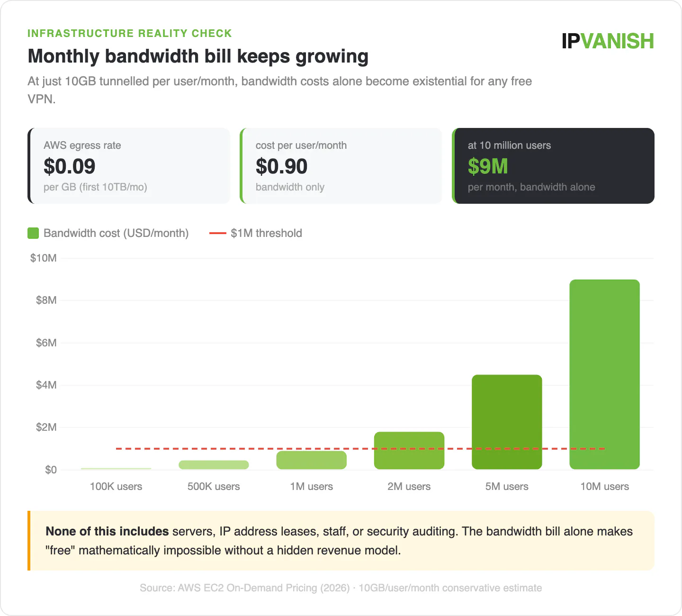Click the red dashed threshold legend marker
The height and width of the screenshot is (616, 682).
pos(217,233)
